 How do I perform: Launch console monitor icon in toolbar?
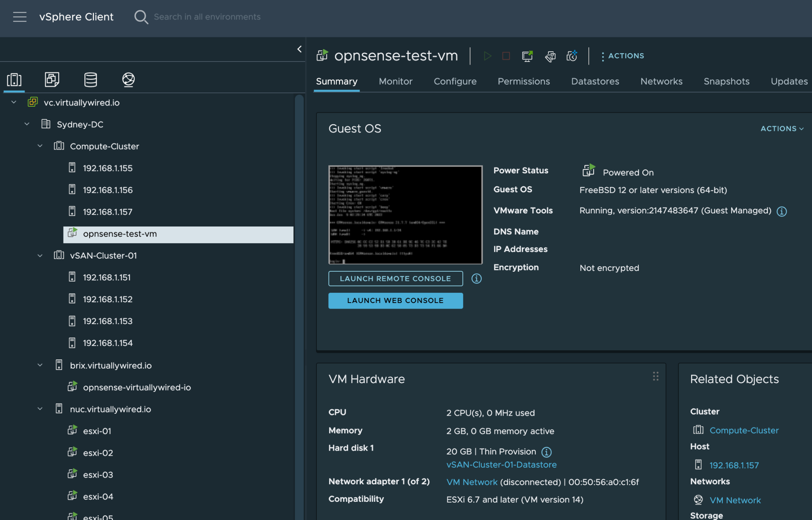coord(527,56)
